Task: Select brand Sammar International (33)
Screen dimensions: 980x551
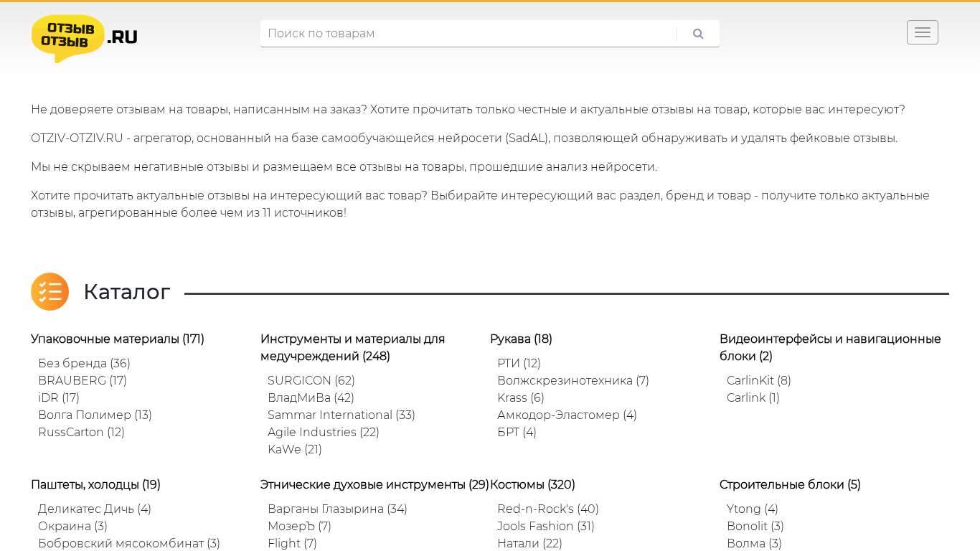Action: [341, 415]
